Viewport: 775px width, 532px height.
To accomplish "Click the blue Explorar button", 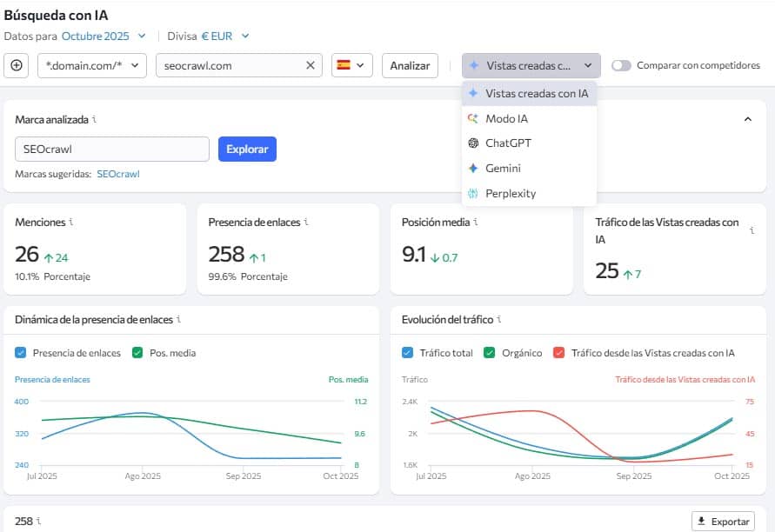I will (247, 150).
